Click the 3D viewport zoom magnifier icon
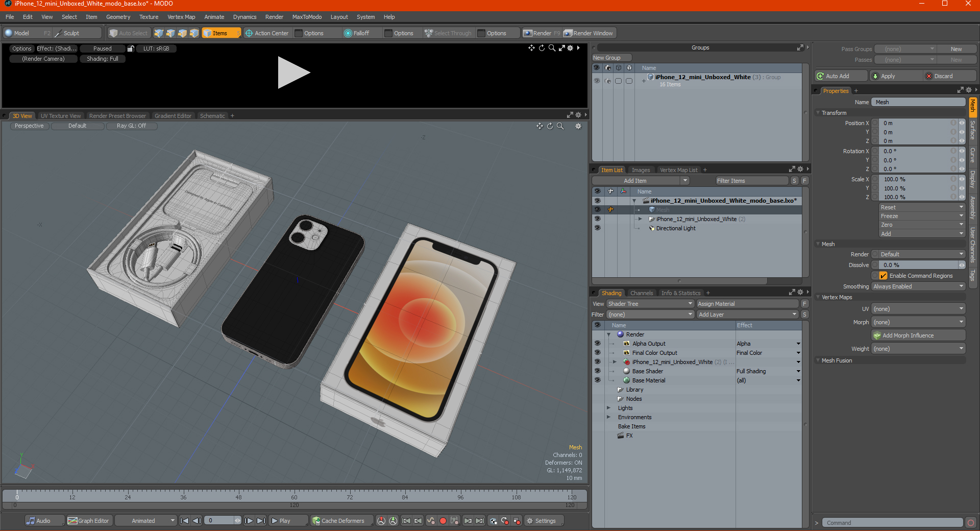 click(560, 126)
